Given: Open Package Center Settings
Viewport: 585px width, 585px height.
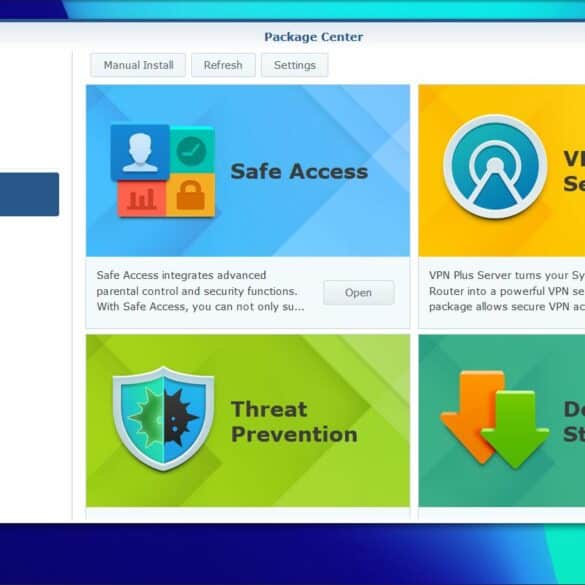Looking at the screenshot, I should pos(295,65).
